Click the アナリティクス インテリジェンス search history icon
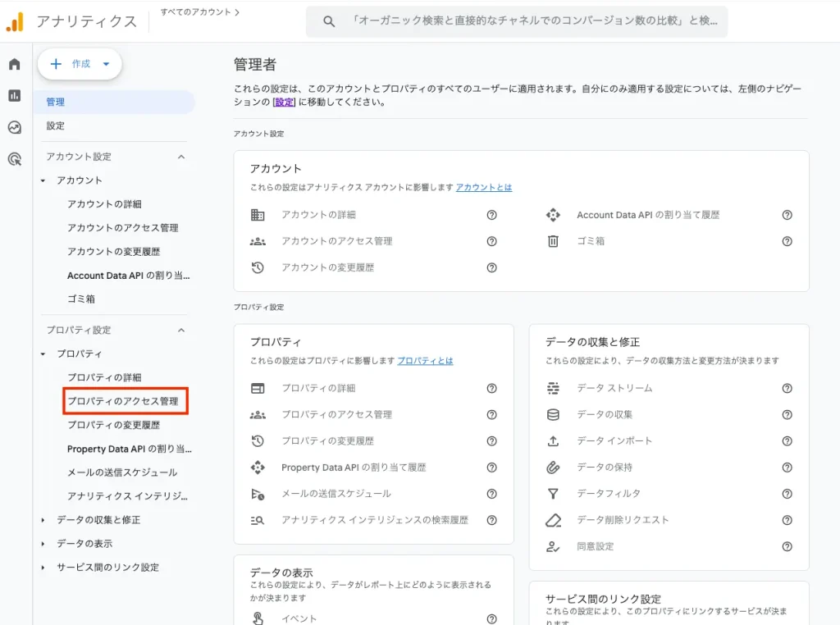The image size is (840, 625). tap(258, 520)
